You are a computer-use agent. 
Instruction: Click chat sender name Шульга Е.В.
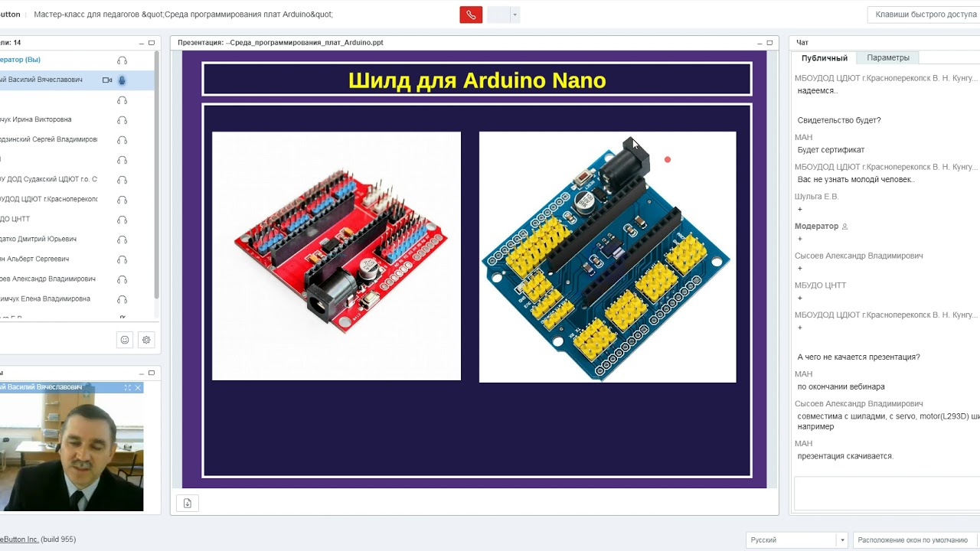pyautogui.click(x=816, y=197)
